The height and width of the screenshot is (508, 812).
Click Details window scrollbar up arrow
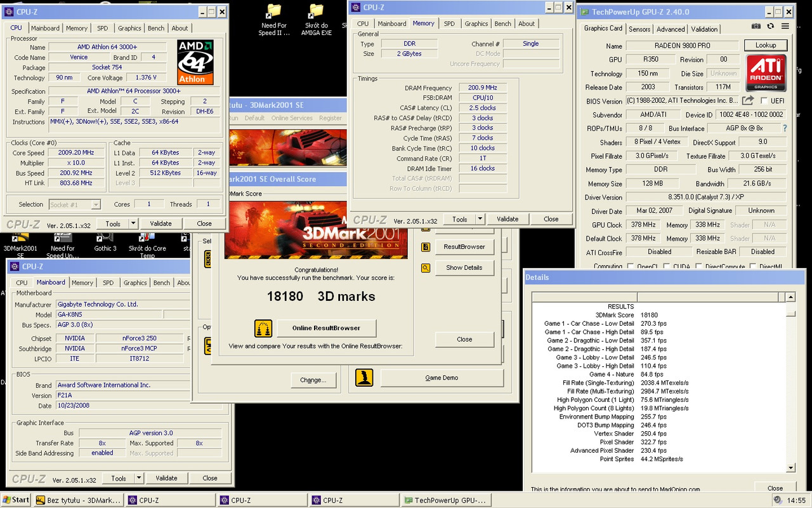click(x=790, y=297)
